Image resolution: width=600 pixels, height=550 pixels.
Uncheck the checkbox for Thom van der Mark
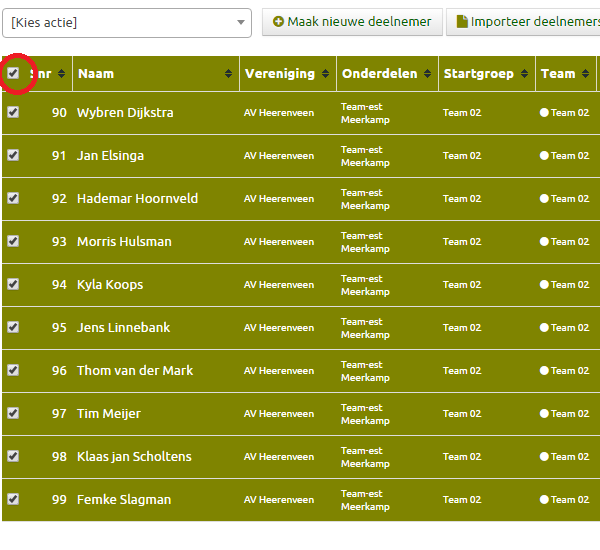coord(13,370)
